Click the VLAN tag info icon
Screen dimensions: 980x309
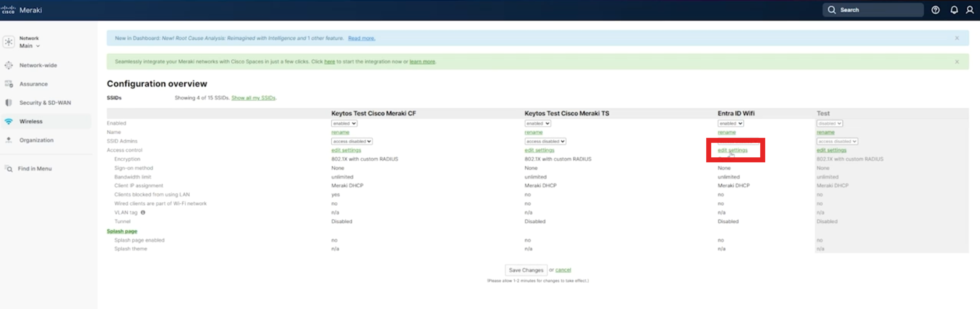(143, 213)
